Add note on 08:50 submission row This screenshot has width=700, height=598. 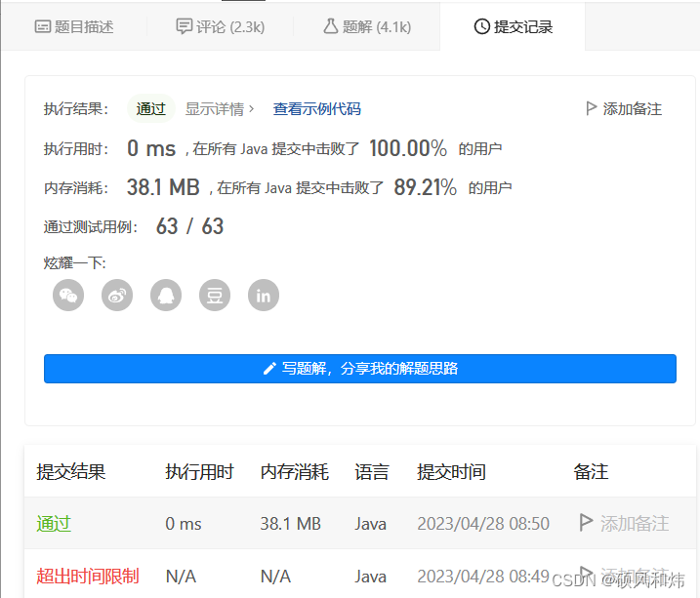coord(624,524)
